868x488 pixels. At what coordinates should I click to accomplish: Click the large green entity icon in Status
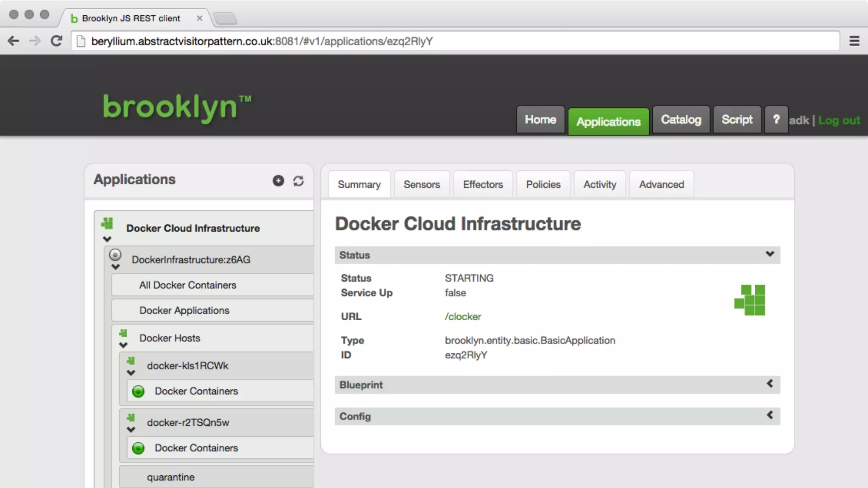750,300
